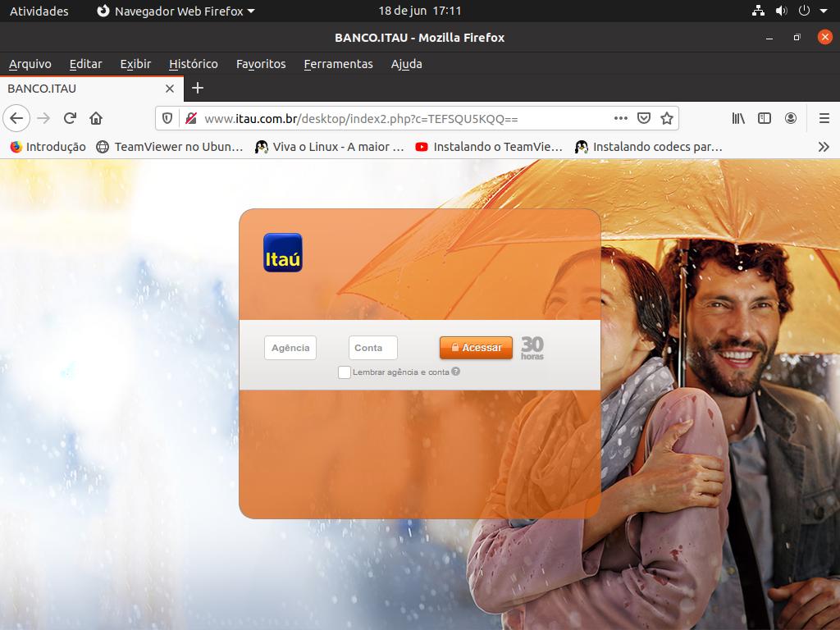This screenshot has width=840, height=630.
Task: Open a new tab with plus
Action: click(x=198, y=88)
